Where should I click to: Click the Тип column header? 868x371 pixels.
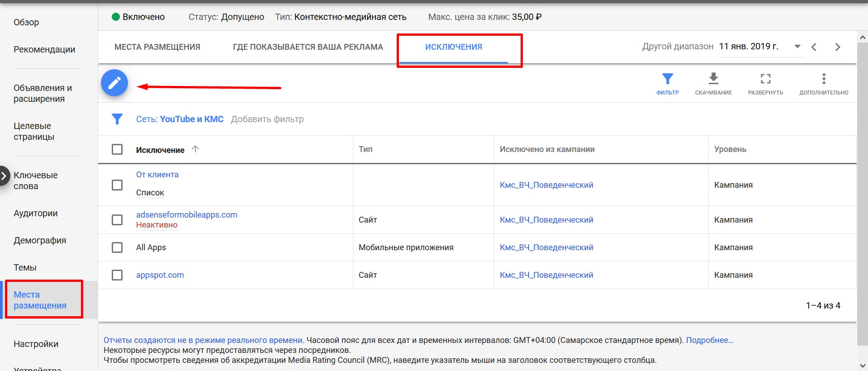365,149
